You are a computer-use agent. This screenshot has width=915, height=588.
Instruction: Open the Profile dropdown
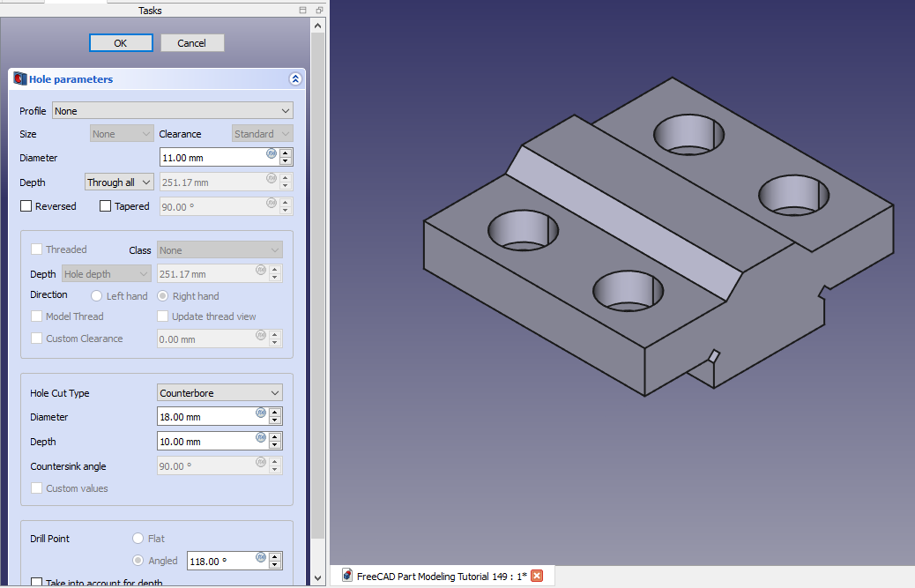tap(173, 111)
